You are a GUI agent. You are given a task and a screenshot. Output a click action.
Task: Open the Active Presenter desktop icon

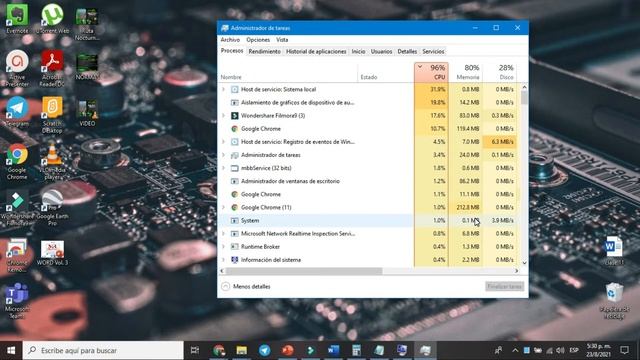(x=17, y=67)
